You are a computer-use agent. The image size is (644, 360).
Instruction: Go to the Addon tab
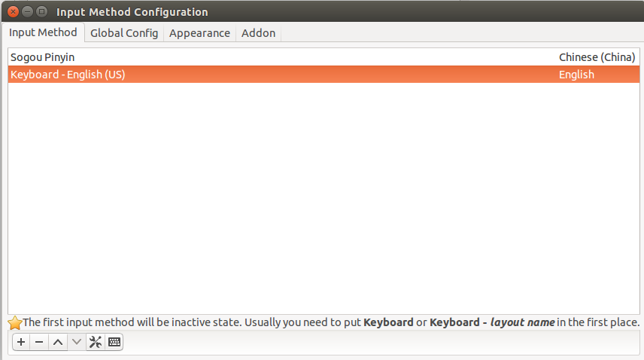[x=258, y=33]
